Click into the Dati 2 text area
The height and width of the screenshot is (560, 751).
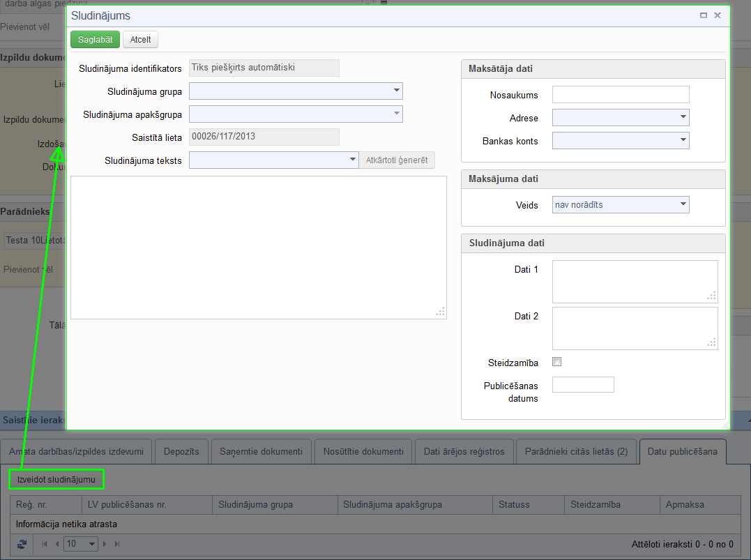[635, 328]
